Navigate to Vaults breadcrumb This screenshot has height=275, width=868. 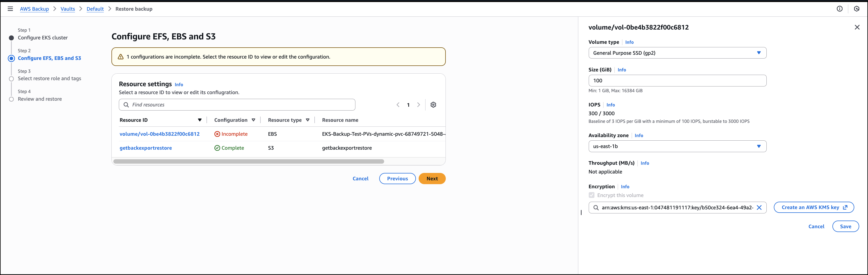[x=68, y=9]
